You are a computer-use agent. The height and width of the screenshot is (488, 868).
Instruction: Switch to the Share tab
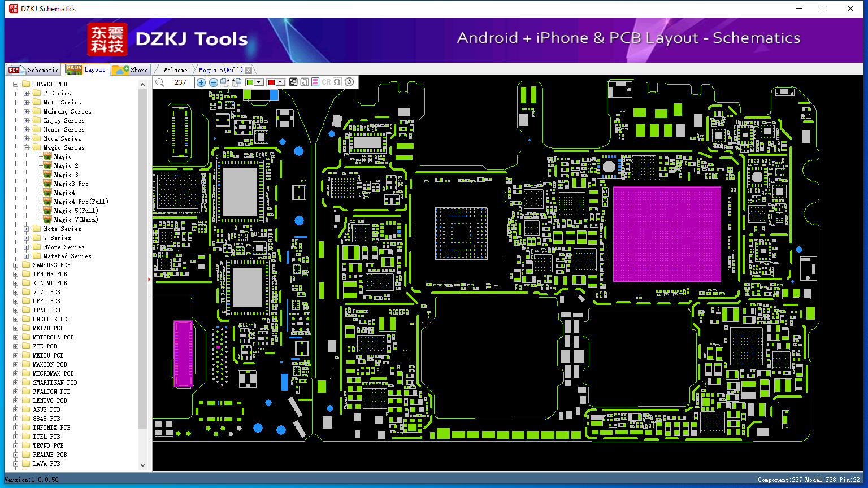[130, 70]
